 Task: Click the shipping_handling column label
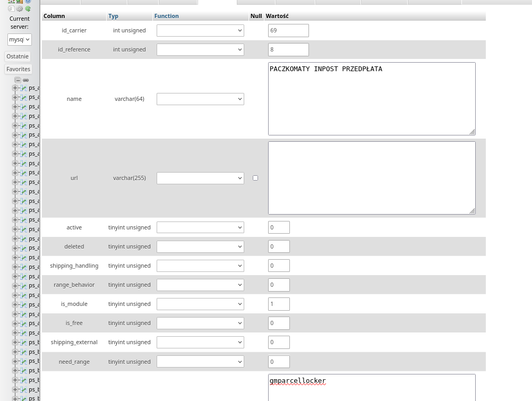click(x=74, y=266)
